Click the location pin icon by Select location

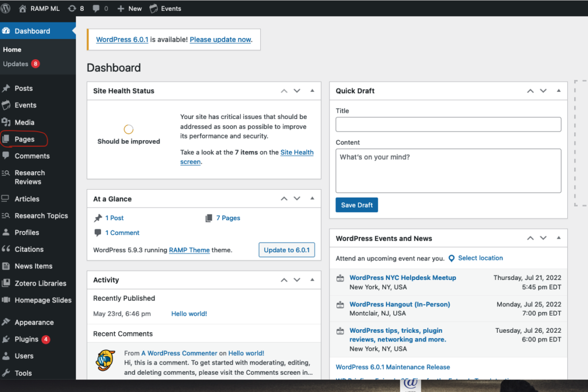[451, 258]
